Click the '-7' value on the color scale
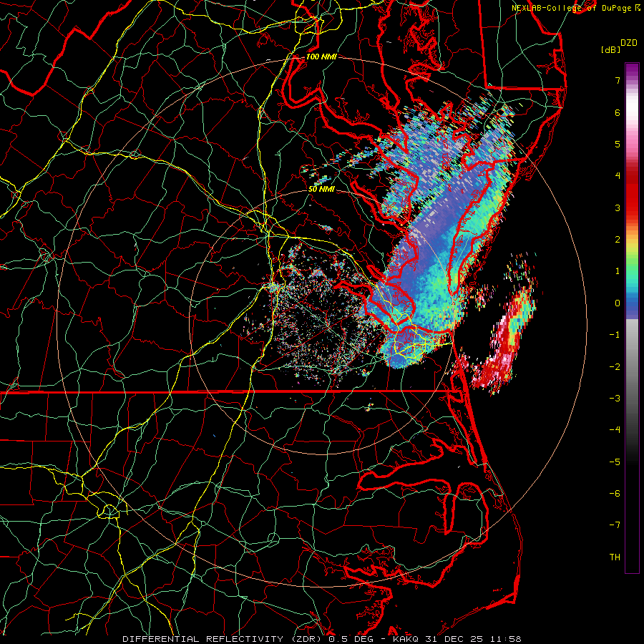Image resolution: width=644 pixels, height=644 pixels. pyautogui.click(x=615, y=525)
